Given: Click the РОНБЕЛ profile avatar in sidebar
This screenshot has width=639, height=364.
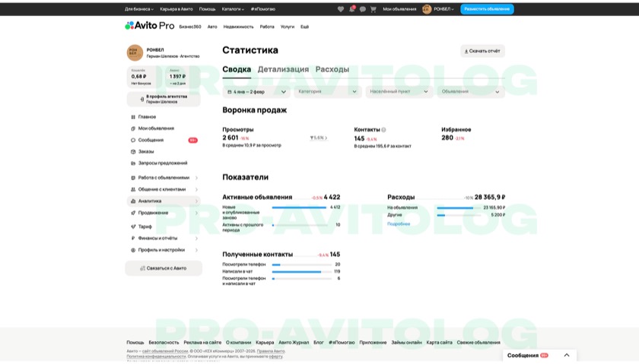Looking at the screenshot, I should 135,52.
